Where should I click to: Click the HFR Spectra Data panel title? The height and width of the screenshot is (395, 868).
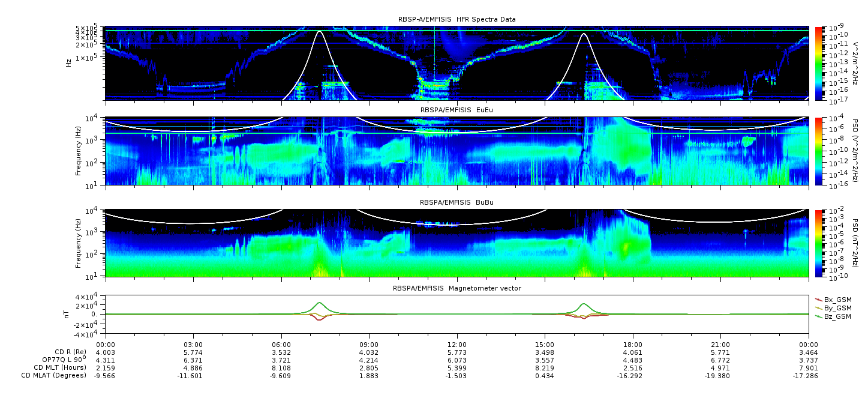(457, 19)
